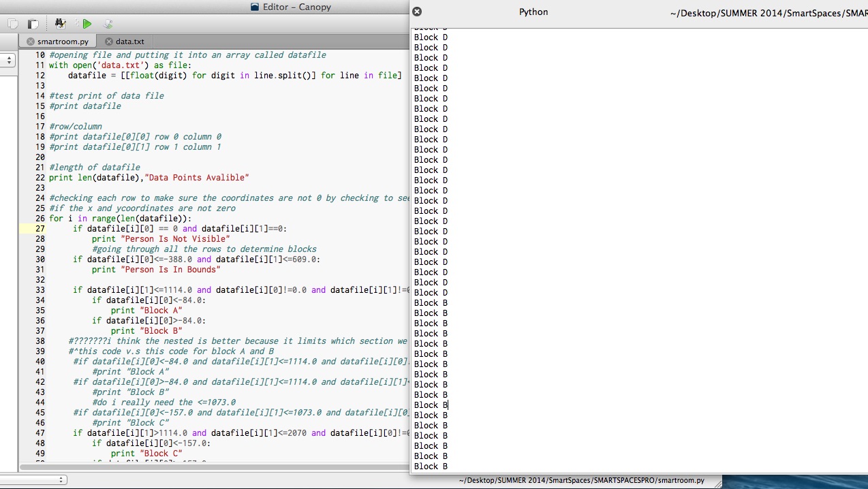The height and width of the screenshot is (489, 868).
Task: Click the Python window title
Action: coord(533,12)
